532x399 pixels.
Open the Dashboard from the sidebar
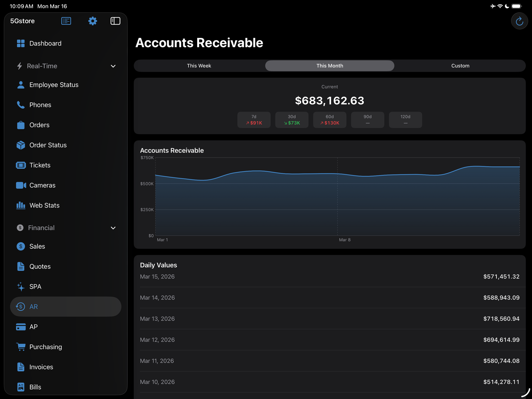coord(45,43)
